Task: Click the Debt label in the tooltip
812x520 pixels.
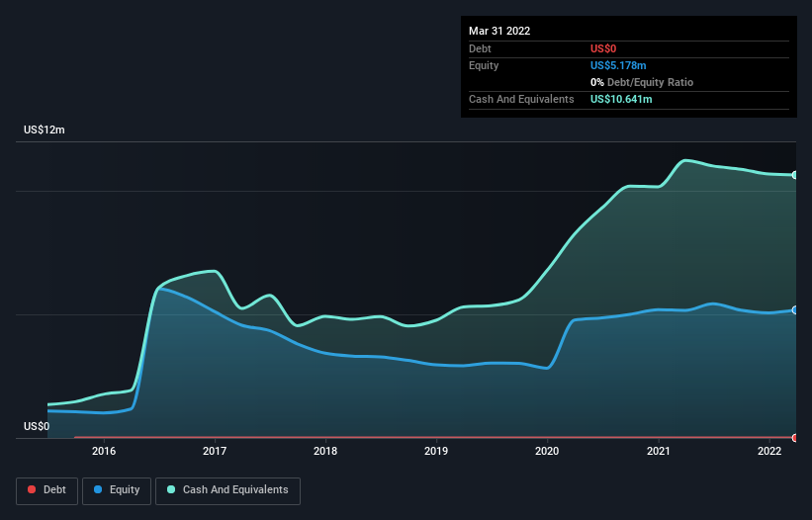Action: 480,48
